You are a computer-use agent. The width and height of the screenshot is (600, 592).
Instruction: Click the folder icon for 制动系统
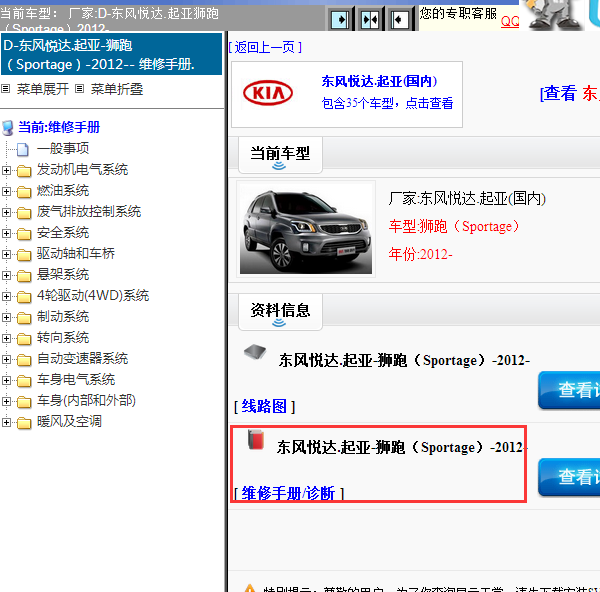(24, 318)
